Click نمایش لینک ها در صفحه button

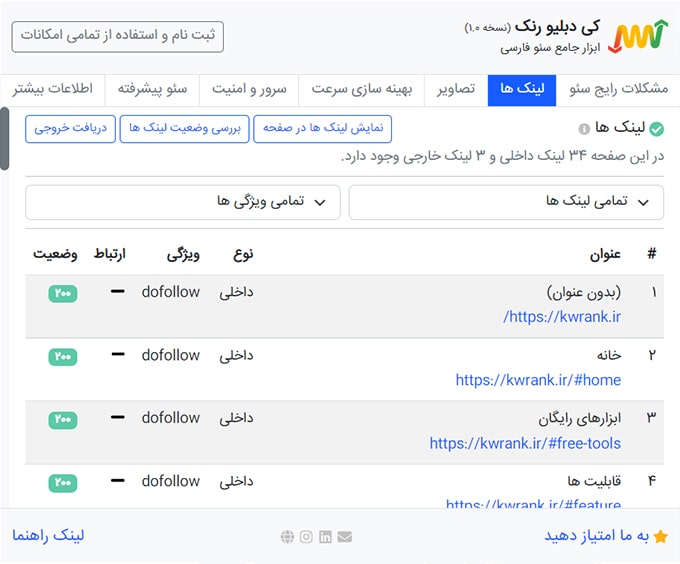(323, 128)
